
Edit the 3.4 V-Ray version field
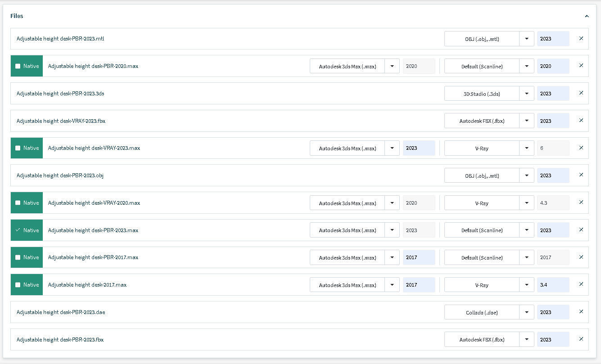(553, 285)
